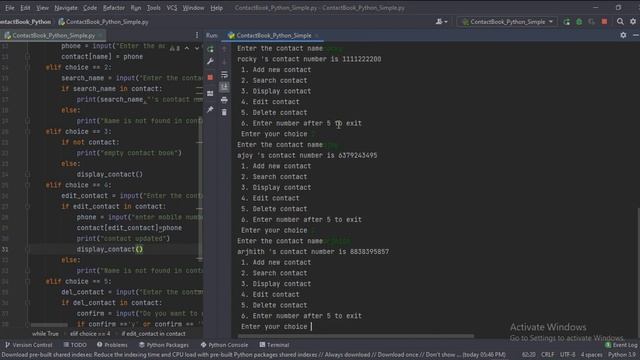Open the File menu
Viewport: 640px width, 360px height.
(x=9, y=8)
